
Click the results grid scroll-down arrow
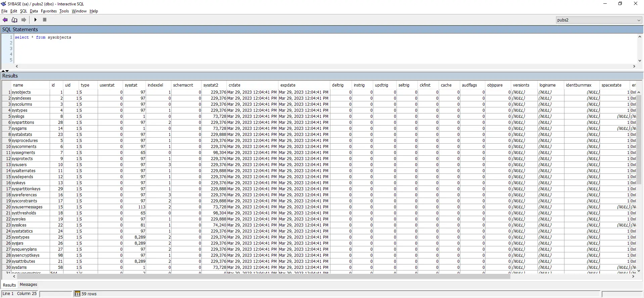pyautogui.click(x=639, y=270)
